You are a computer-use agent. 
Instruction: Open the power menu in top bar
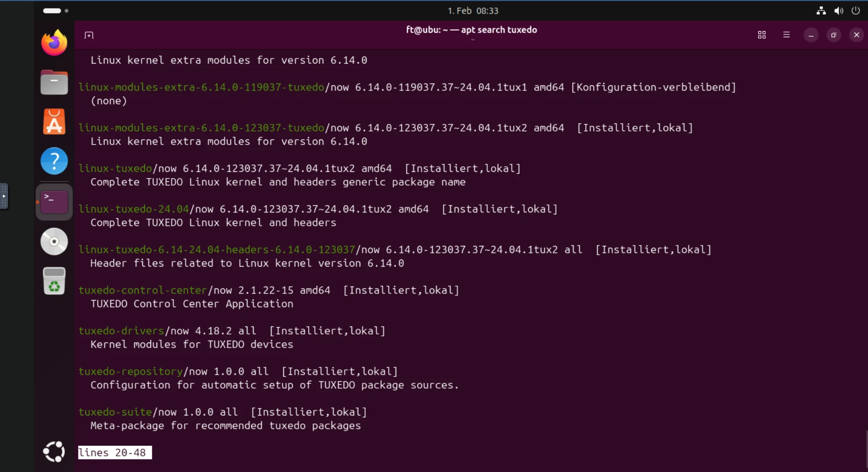(856, 11)
